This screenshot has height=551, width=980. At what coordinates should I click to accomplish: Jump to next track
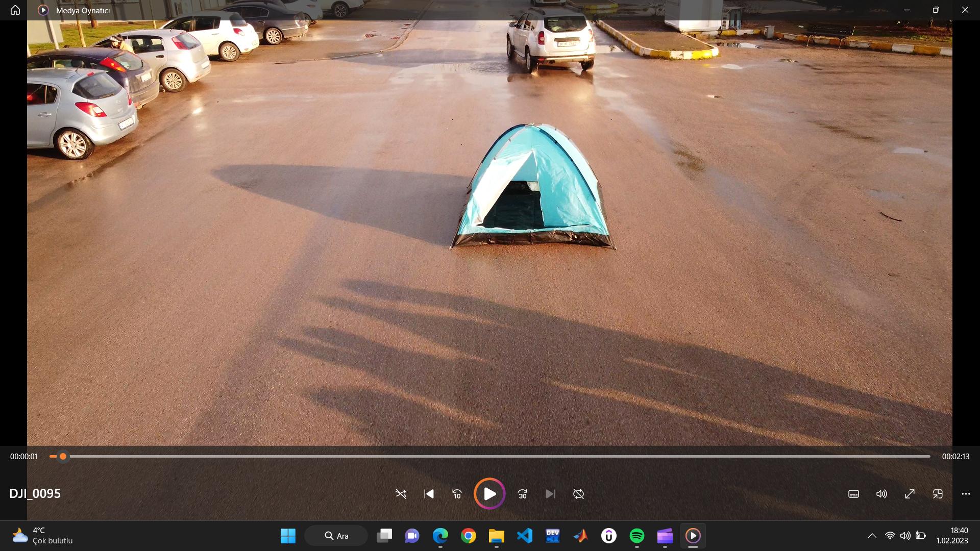click(550, 494)
